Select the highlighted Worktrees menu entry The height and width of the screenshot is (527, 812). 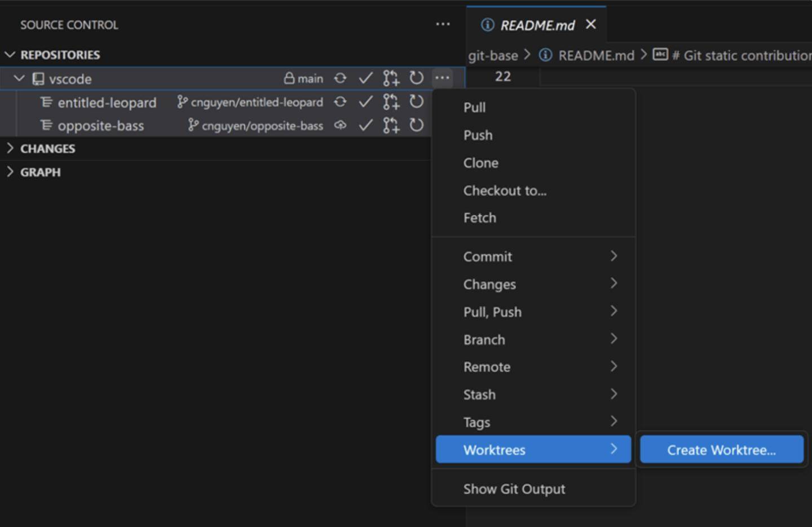tap(533, 449)
